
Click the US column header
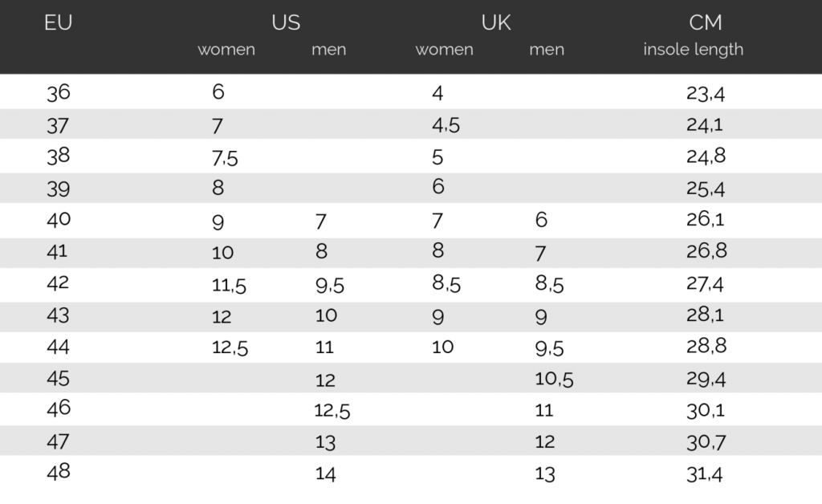(x=286, y=22)
